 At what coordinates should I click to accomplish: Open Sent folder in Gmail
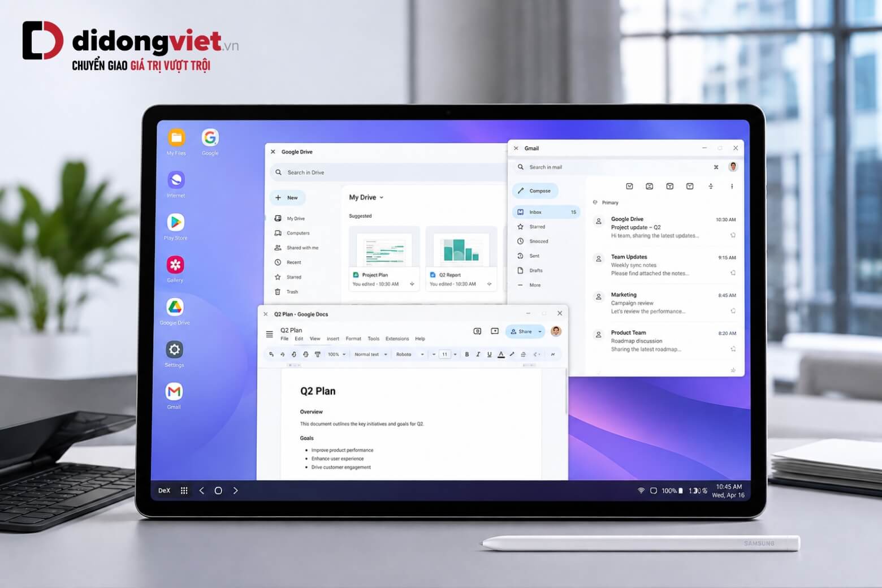point(529,256)
